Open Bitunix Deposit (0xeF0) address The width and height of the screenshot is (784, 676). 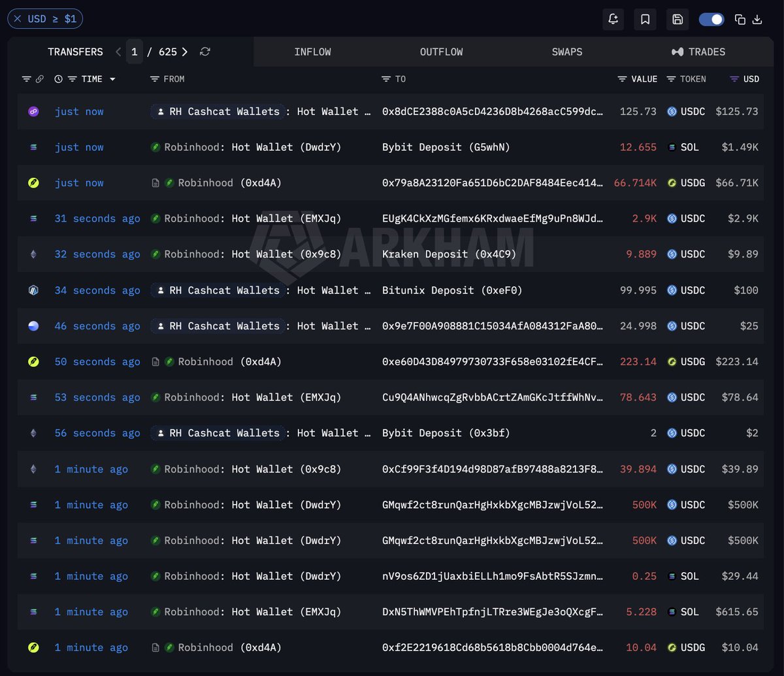(x=452, y=290)
